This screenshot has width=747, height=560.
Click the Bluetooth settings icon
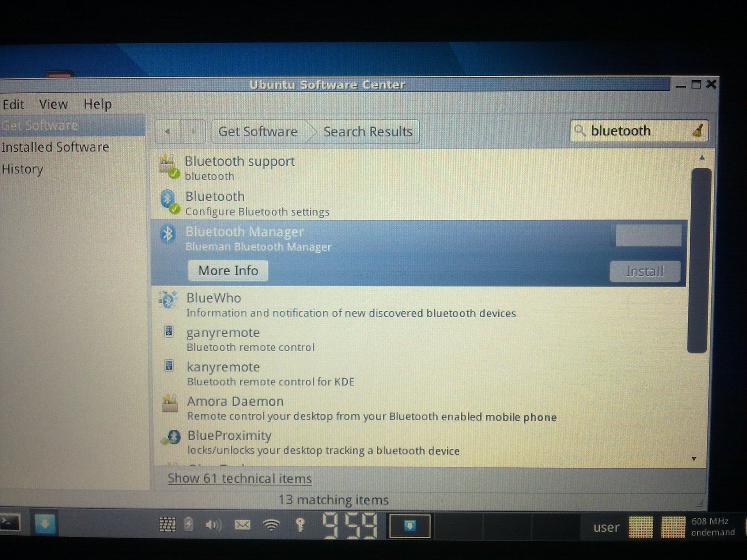(x=170, y=201)
